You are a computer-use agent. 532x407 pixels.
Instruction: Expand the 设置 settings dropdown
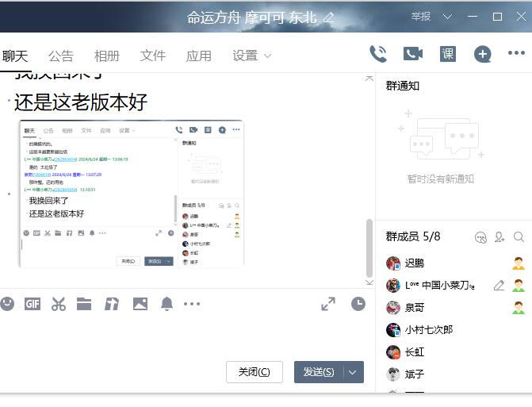tap(252, 56)
